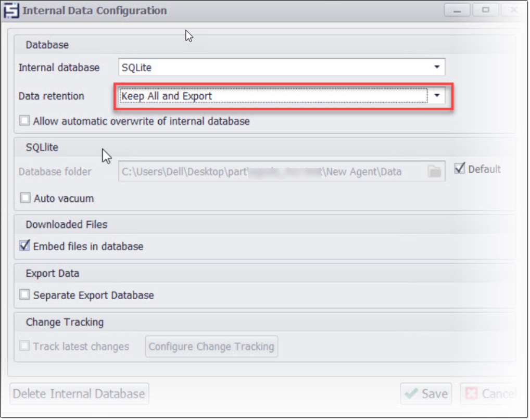The height and width of the screenshot is (420, 530).
Task: Browse for database folder using folder icon
Action: click(x=434, y=172)
